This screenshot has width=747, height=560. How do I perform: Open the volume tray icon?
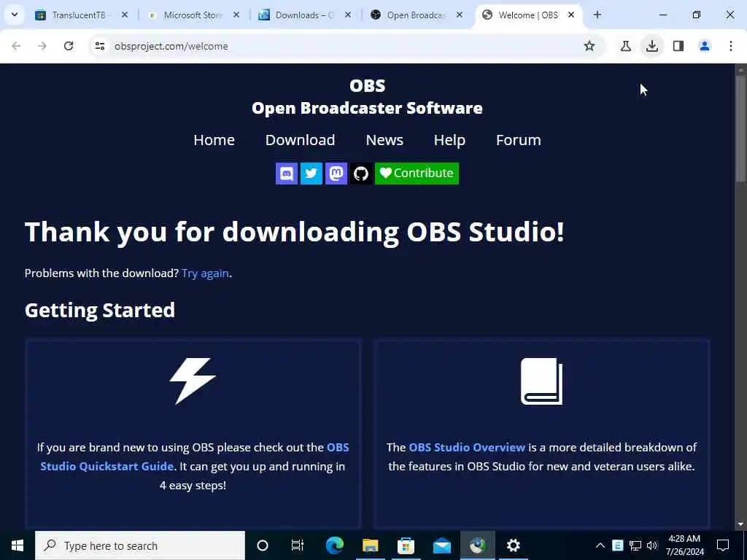point(652,545)
